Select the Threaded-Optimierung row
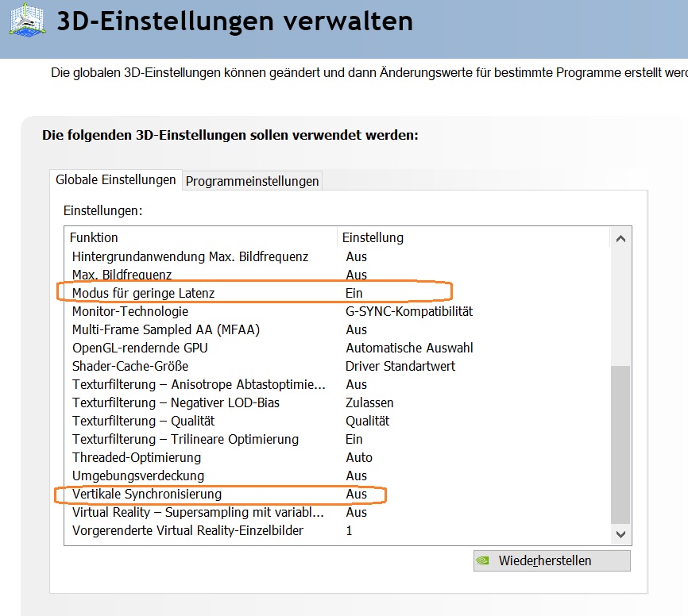Screen dimensions: 688x616 (x=337, y=457)
